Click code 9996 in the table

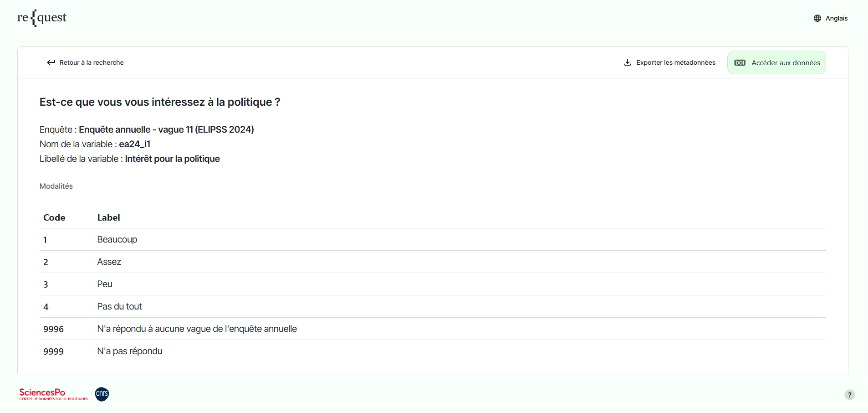click(x=53, y=329)
